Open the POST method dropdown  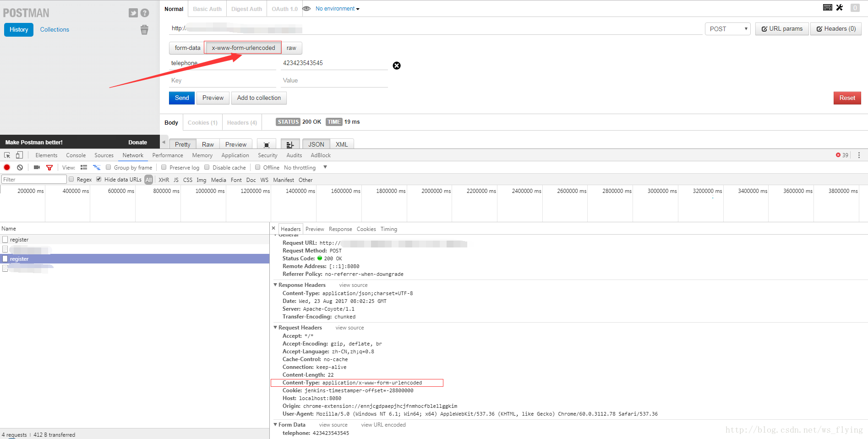pyautogui.click(x=728, y=29)
